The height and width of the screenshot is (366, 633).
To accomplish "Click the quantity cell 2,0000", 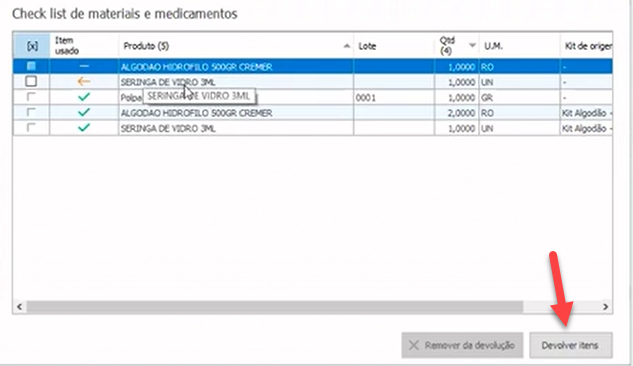I will click(x=457, y=113).
